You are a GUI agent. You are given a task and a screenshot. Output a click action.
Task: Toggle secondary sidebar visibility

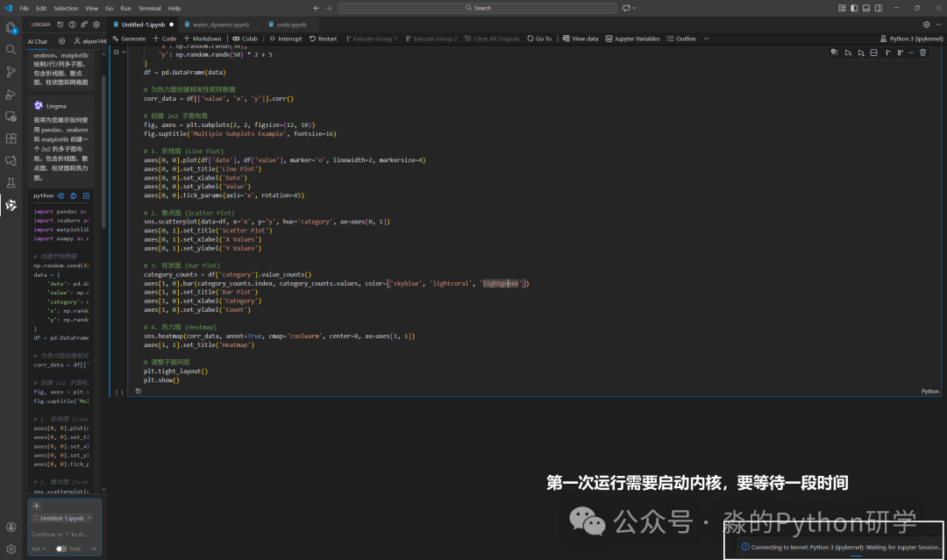[x=878, y=8]
